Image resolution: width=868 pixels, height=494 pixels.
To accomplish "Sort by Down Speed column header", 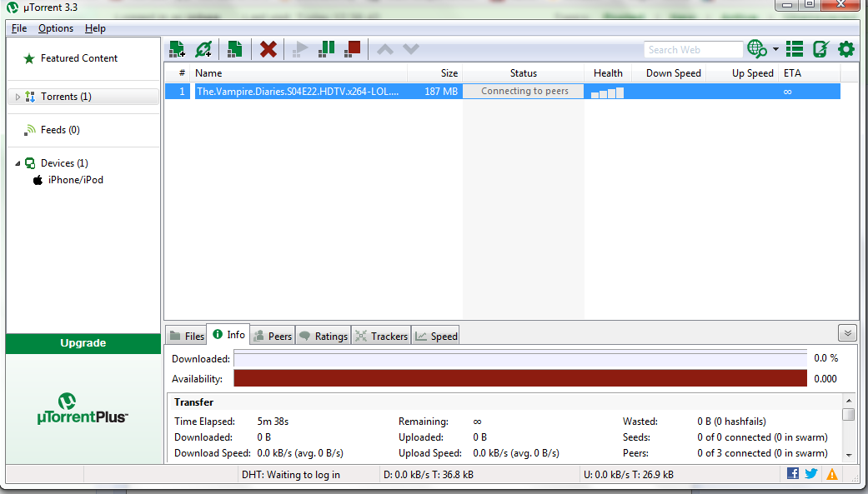I will click(669, 73).
